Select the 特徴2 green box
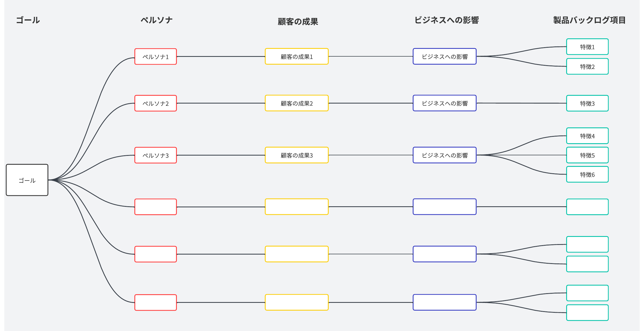 [587, 67]
